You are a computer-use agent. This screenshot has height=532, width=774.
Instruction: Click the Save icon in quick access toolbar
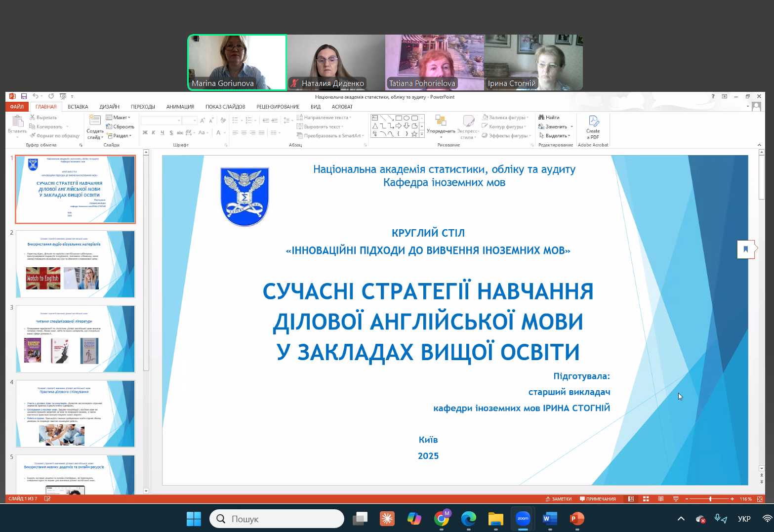click(x=24, y=96)
